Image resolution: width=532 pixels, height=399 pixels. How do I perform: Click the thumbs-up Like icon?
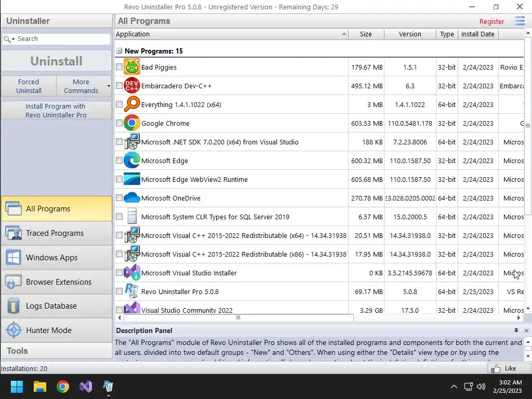point(496,368)
